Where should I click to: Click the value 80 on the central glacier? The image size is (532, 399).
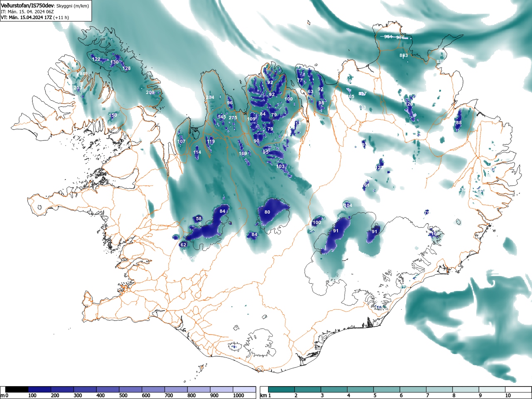pos(267,212)
